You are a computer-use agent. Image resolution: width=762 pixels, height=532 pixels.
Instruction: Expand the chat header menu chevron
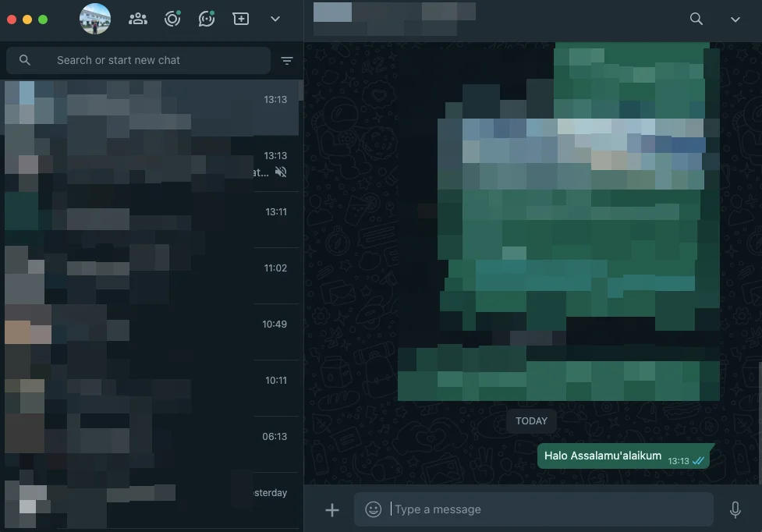click(x=735, y=20)
